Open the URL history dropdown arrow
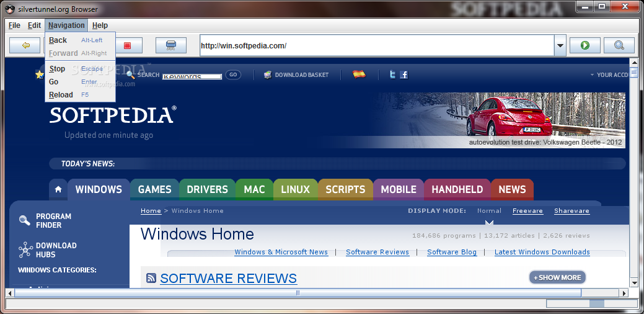 (560, 45)
